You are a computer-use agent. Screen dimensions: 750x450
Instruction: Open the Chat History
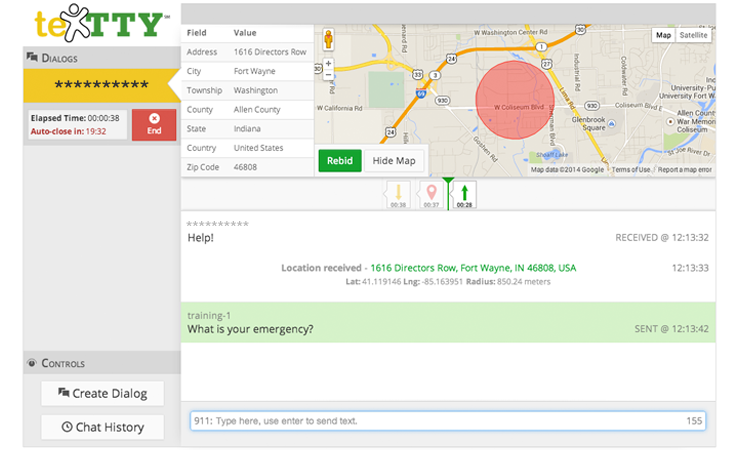pos(102,427)
